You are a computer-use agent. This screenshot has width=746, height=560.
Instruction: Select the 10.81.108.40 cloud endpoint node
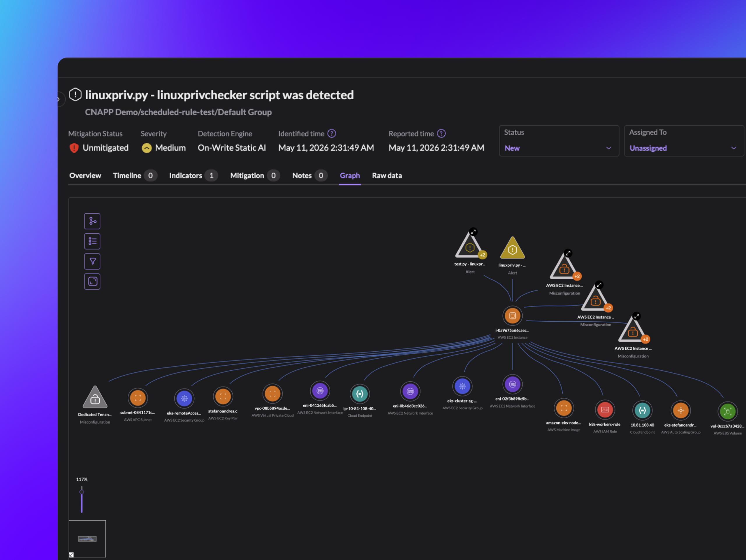point(642,410)
